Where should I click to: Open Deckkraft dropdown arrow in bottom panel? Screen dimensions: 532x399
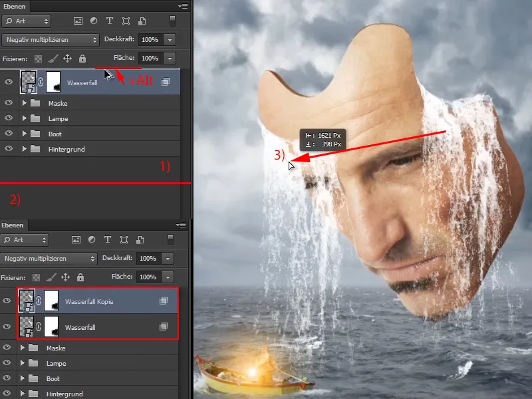[168, 259]
